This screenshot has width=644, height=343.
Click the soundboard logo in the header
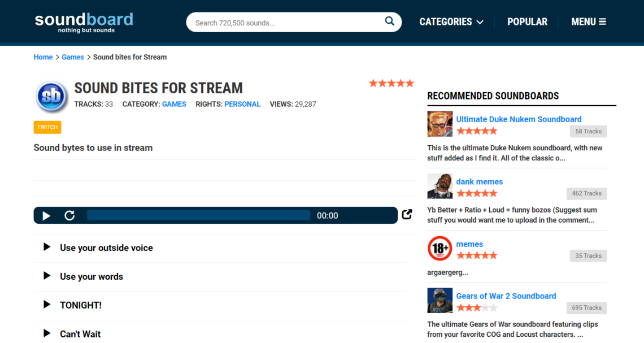point(83,21)
